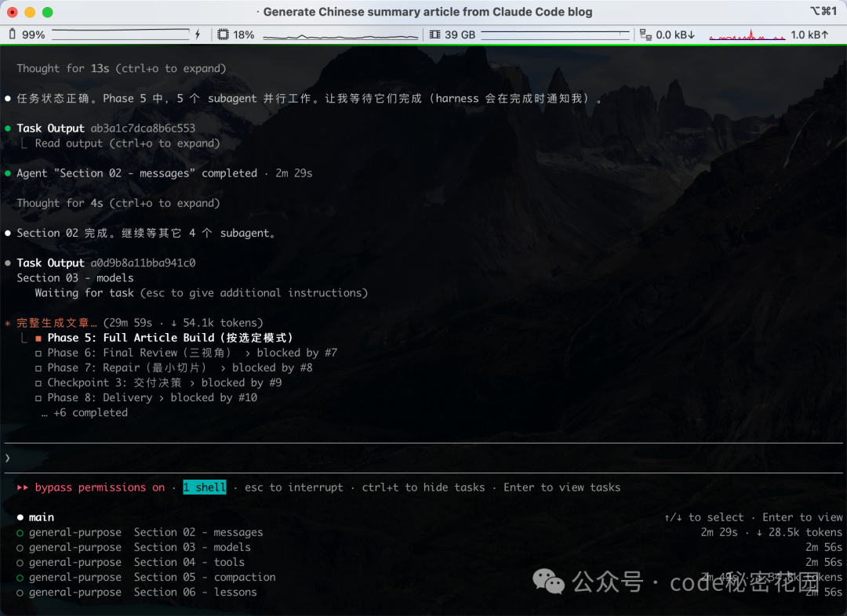This screenshot has height=616, width=847.
Task: Click the ⌥⌘1 window shortcut label
Action: (x=823, y=11)
